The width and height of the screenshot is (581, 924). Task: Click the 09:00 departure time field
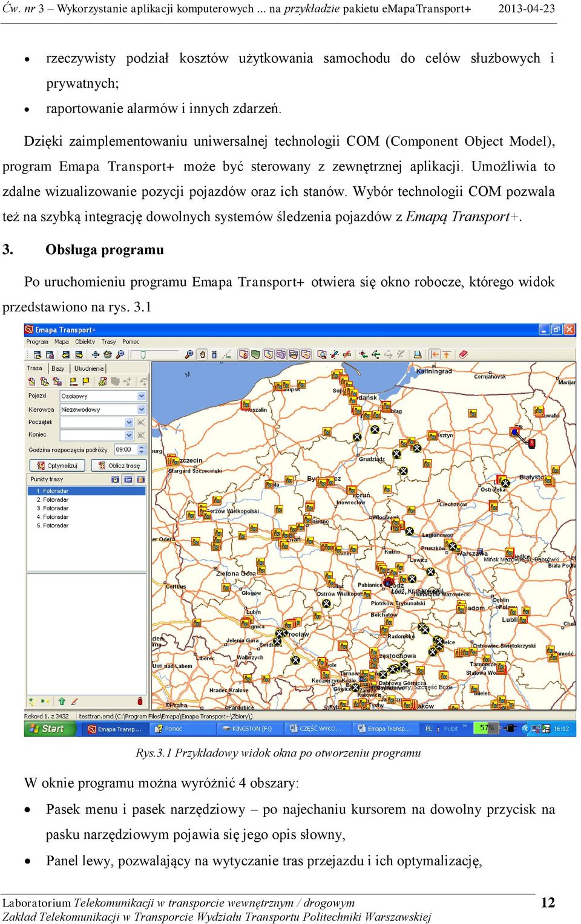coord(126,449)
